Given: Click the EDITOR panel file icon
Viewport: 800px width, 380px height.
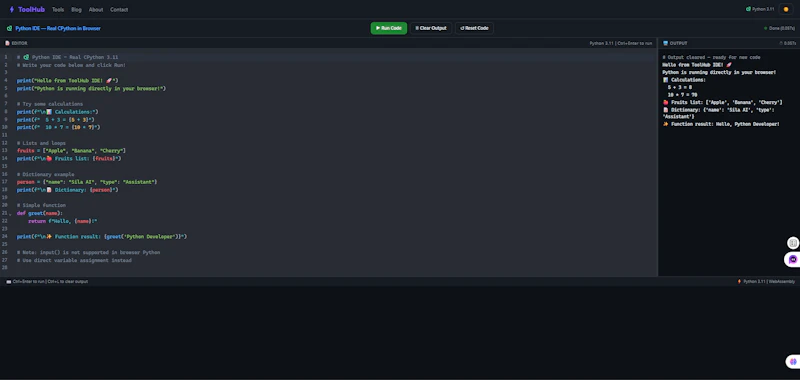Looking at the screenshot, I should (8, 43).
